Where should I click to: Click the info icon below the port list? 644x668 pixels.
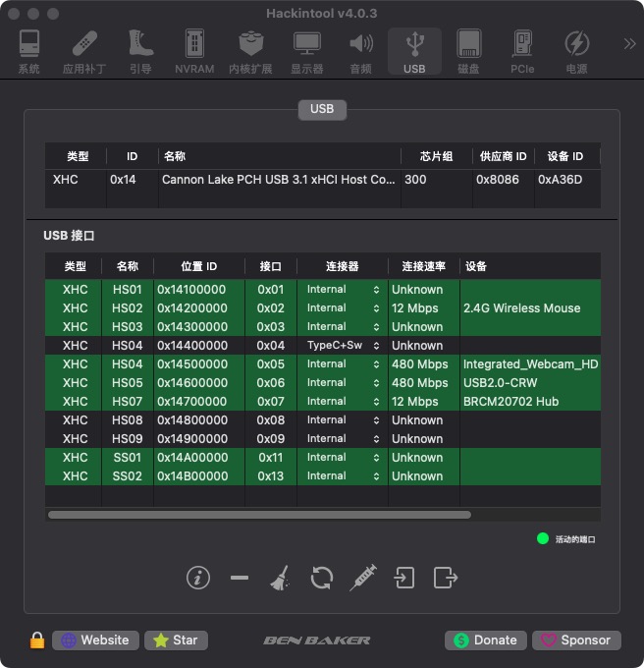(x=198, y=578)
